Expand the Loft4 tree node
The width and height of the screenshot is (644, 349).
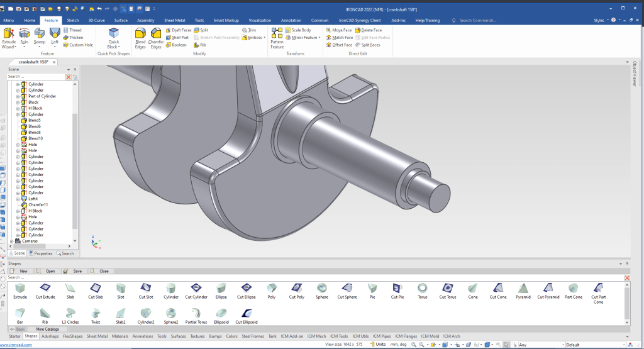coord(18,199)
